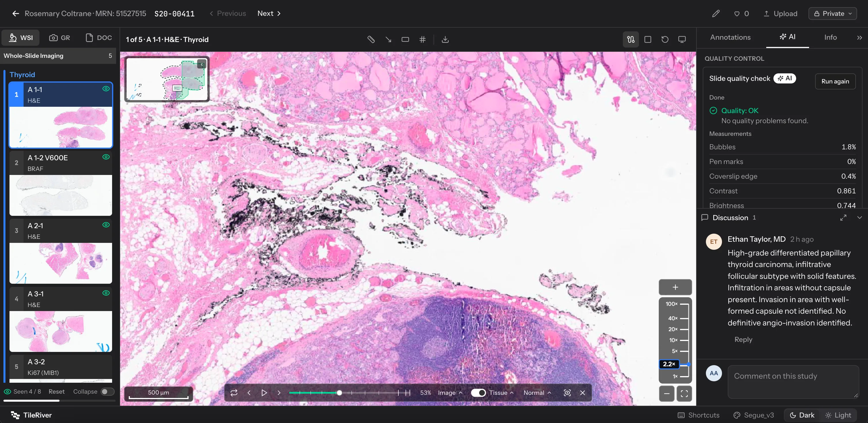The width and height of the screenshot is (868, 423).
Task: Switch to Dark theme
Action: [802, 415]
